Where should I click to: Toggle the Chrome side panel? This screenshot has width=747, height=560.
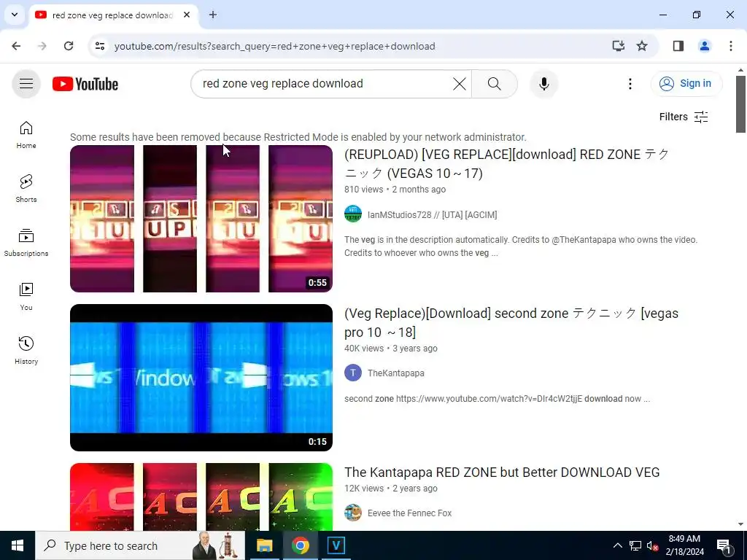(x=678, y=46)
